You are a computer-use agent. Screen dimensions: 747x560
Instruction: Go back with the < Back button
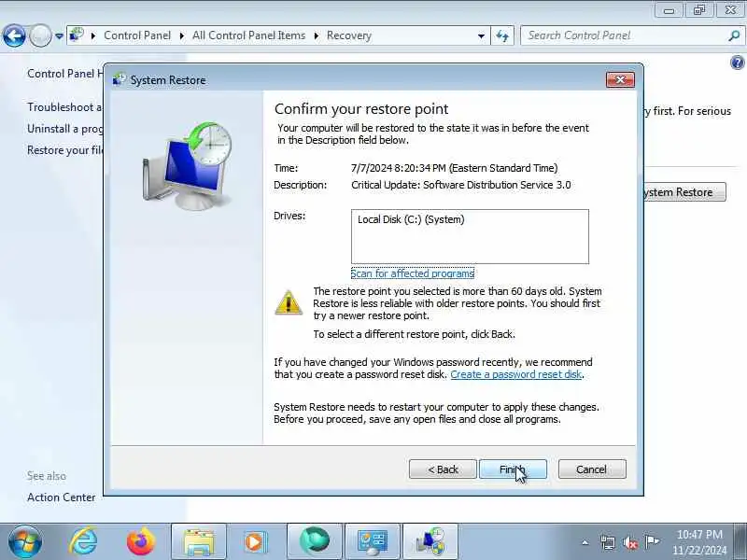pyautogui.click(x=443, y=469)
